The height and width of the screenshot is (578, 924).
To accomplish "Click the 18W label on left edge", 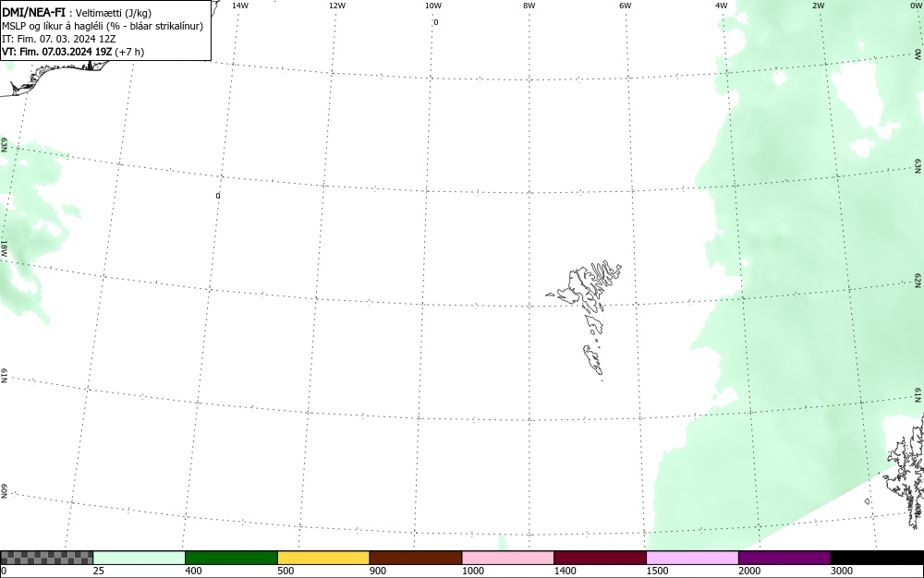I will pos(4,247).
